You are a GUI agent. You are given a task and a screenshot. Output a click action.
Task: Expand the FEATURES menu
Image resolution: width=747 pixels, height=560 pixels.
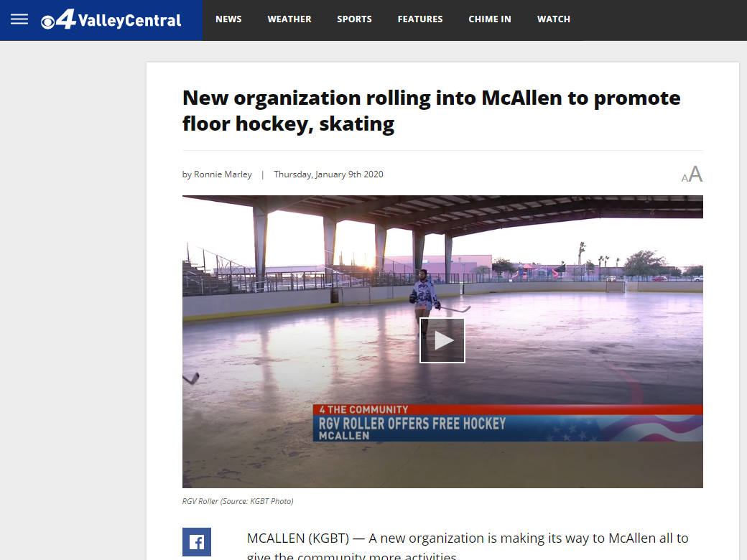tap(420, 19)
